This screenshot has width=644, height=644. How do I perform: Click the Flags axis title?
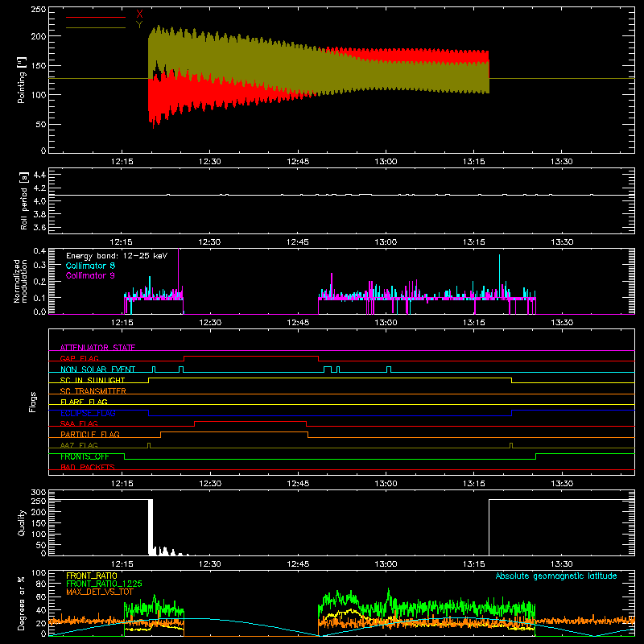[33, 402]
